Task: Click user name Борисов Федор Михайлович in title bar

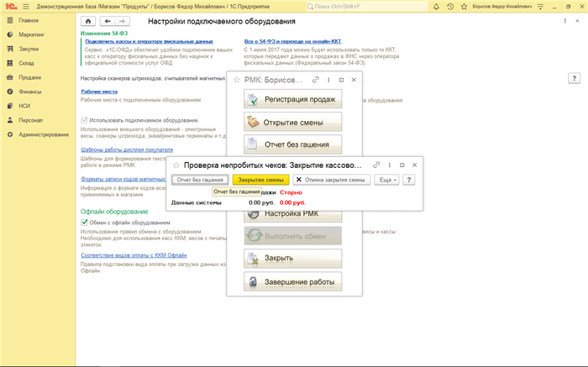Action: [x=501, y=7]
